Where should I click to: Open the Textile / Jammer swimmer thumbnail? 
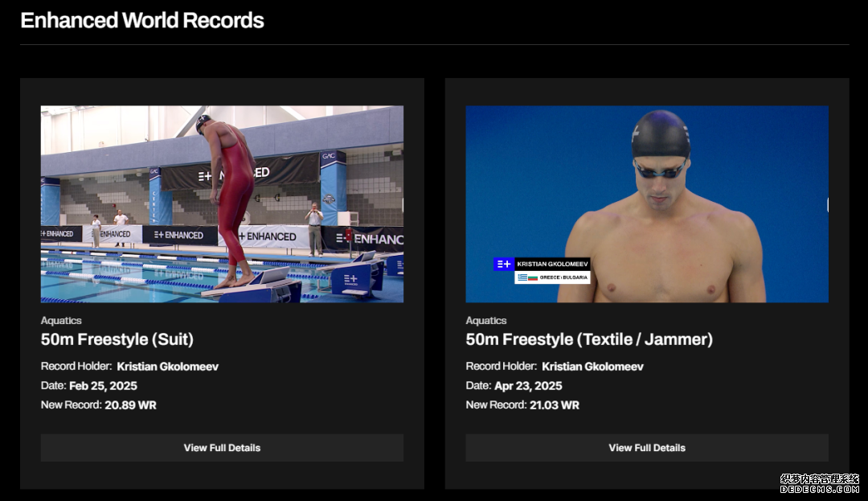[647, 203]
